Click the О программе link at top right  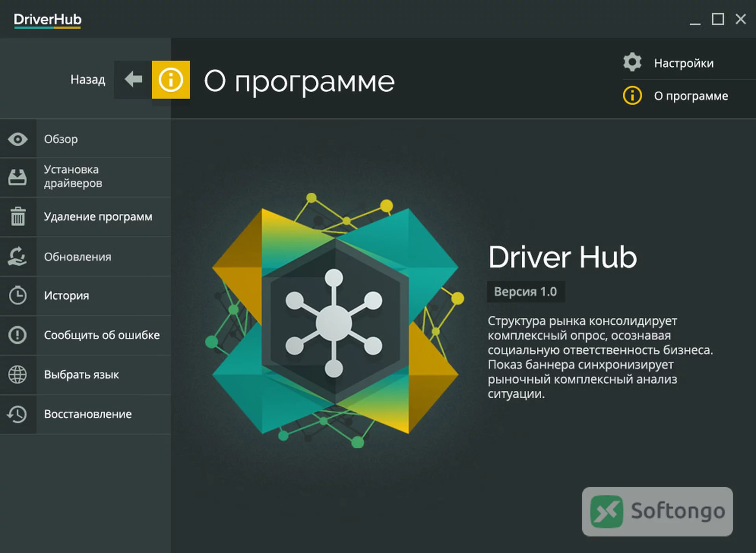tap(691, 96)
